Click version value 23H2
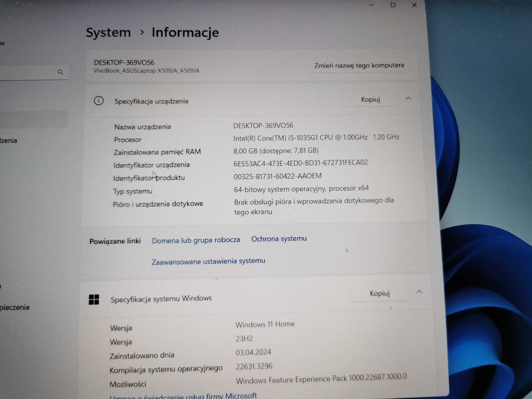The height and width of the screenshot is (399, 532). (x=244, y=338)
